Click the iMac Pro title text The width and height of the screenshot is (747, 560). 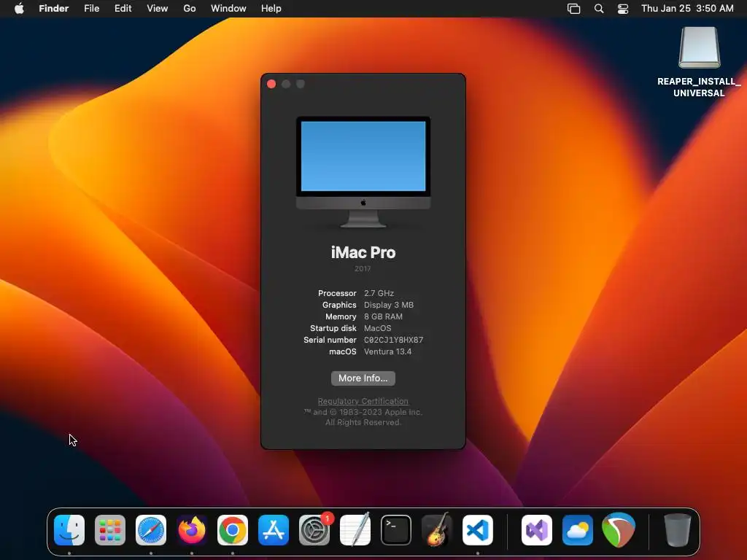coord(363,252)
